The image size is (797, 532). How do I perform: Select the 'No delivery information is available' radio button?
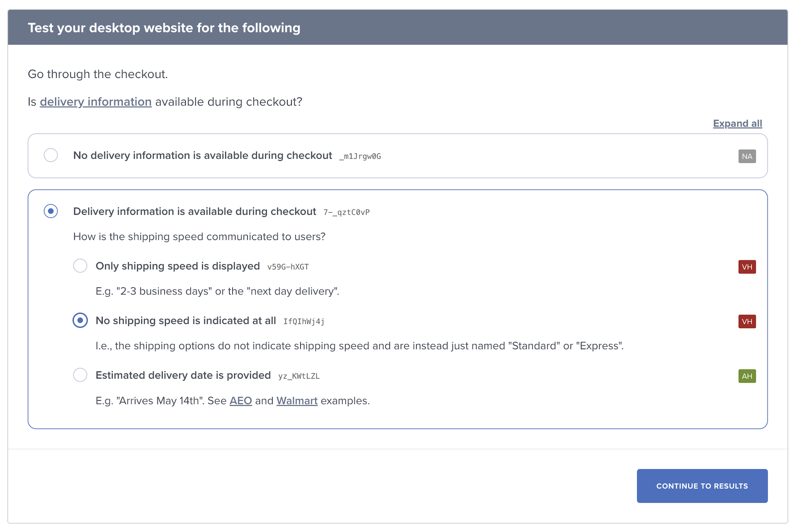(x=51, y=155)
